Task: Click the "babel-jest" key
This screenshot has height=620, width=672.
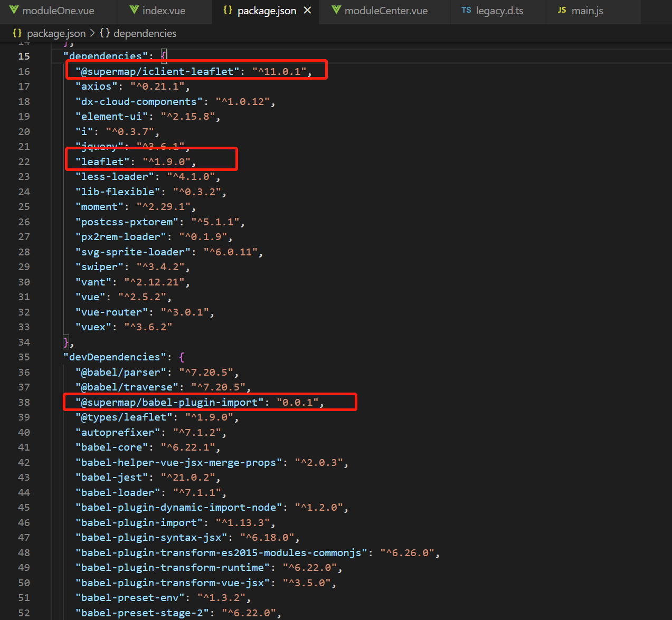Action: 111,478
